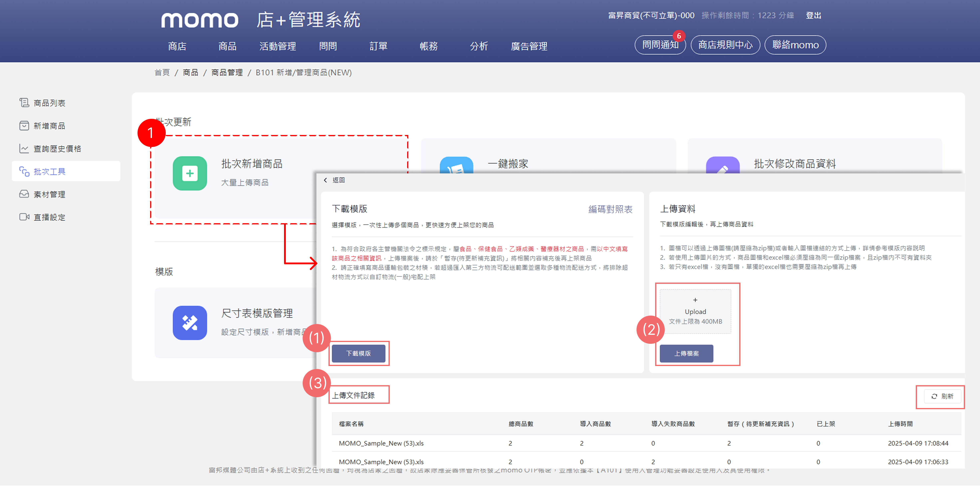
Task: Click the 直播設定 camera icon
Action: 24,217
